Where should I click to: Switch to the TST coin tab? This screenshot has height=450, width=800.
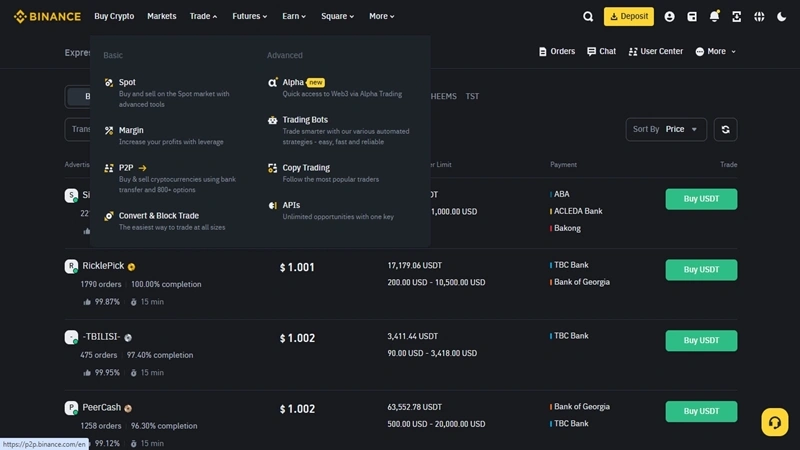coord(472,96)
